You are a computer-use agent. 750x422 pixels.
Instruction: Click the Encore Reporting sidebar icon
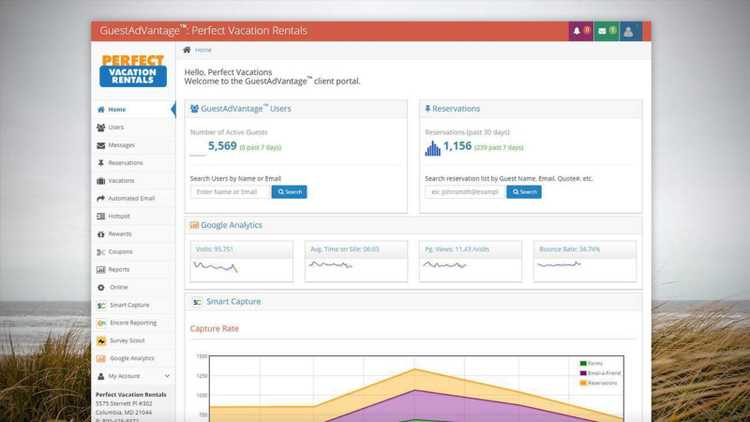pyautogui.click(x=101, y=323)
